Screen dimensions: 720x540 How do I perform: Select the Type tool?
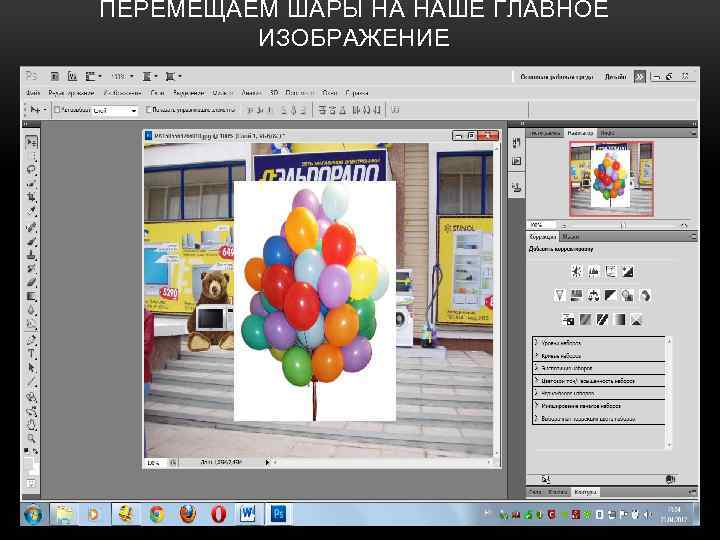coord(31,354)
